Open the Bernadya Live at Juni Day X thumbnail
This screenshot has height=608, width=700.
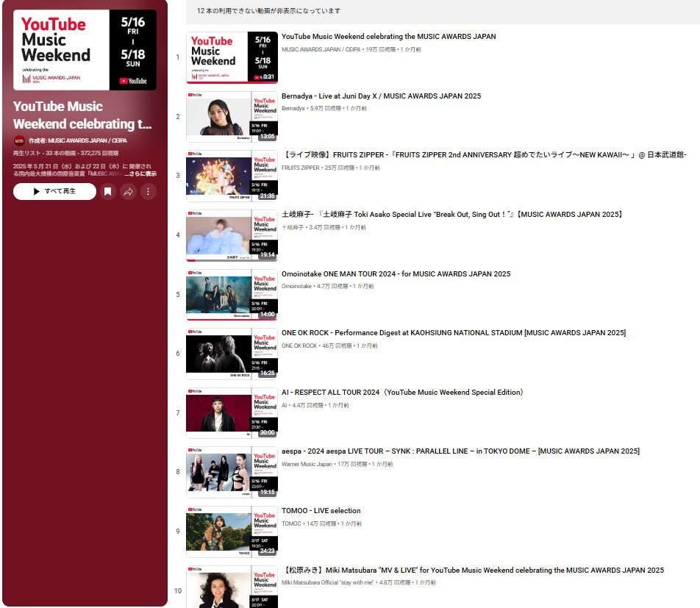(232, 116)
